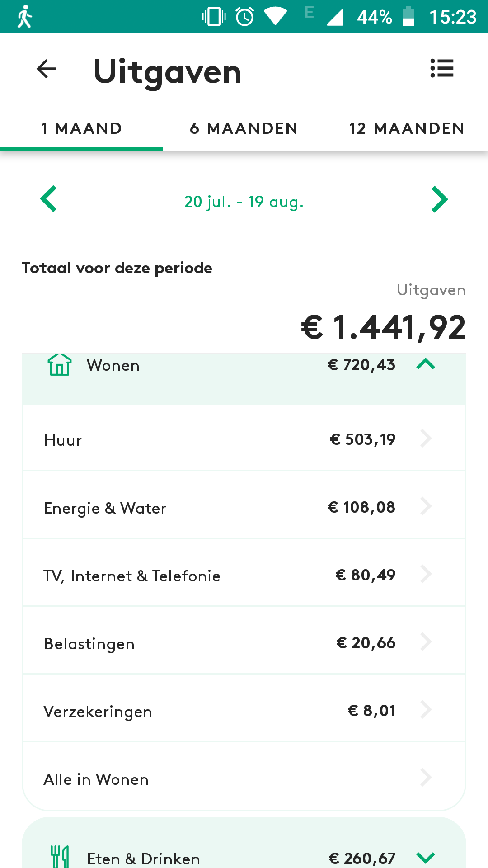Tap the Eten & Drinken cutlery icon
The image size is (488, 868).
click(60, 857)
